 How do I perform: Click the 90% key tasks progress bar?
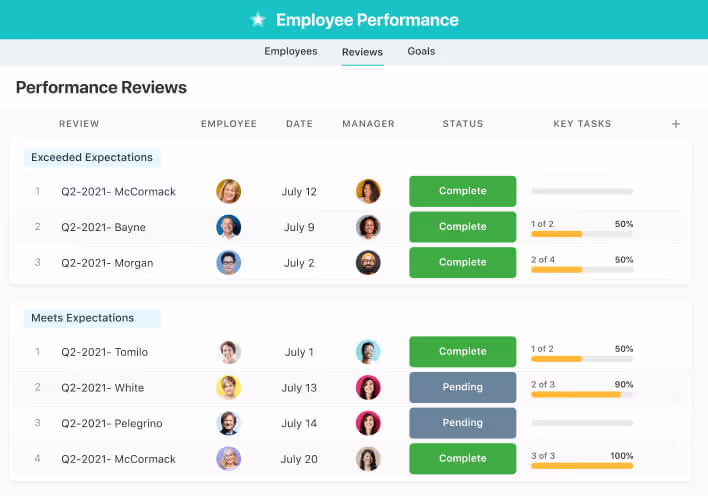[581, 395]
